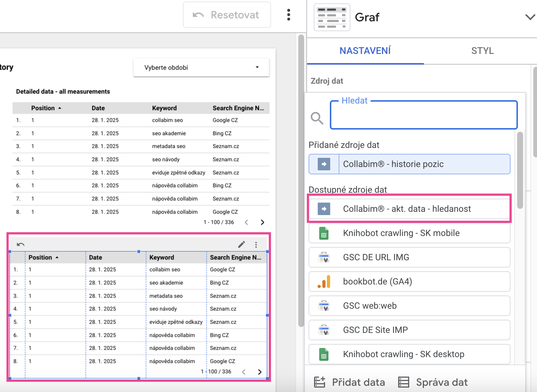The height and width of the screenshot is (392, 537).
Task: Go to previous page in upper table
Action: pyautogui.click(x=246, y=222)
